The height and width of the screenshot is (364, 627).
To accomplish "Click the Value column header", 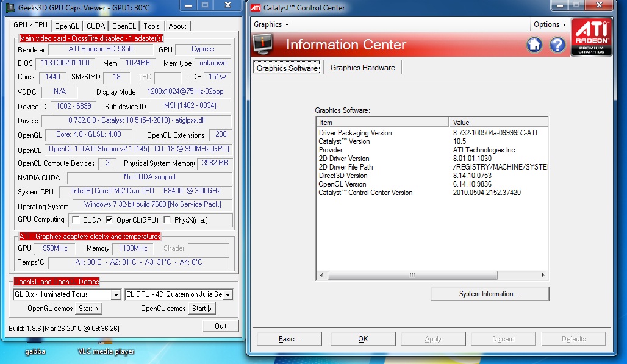I will coord(499,123).
